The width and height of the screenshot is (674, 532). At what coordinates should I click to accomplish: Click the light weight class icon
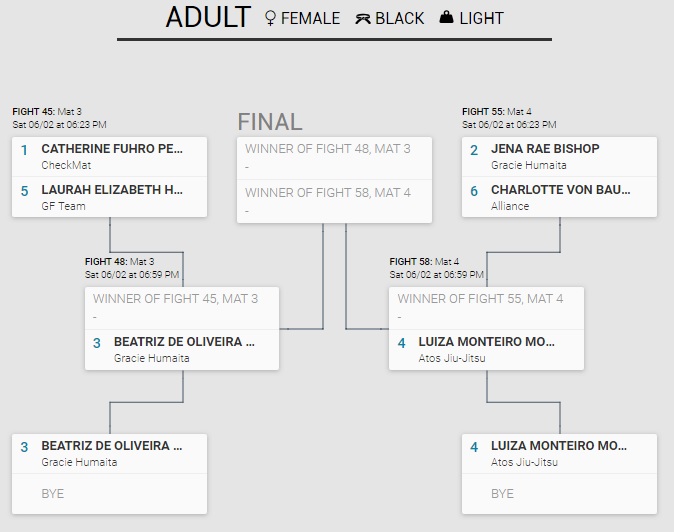[x=446, y=18]
